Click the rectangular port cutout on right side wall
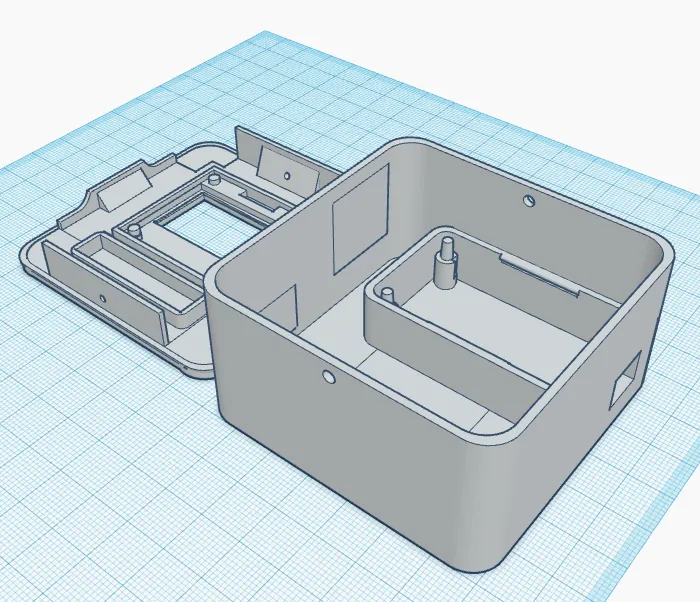 [626, 379]
